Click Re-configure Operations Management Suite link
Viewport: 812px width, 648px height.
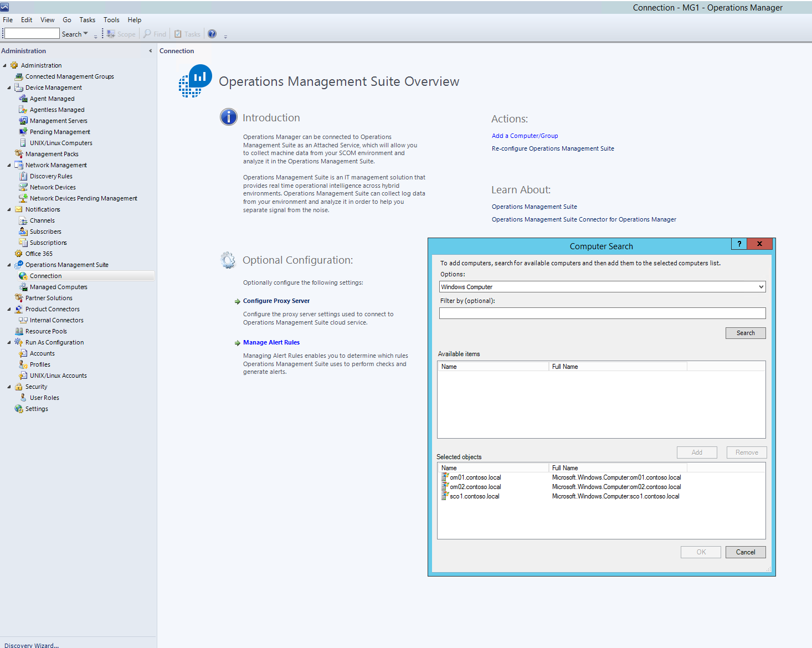[553, 148]
